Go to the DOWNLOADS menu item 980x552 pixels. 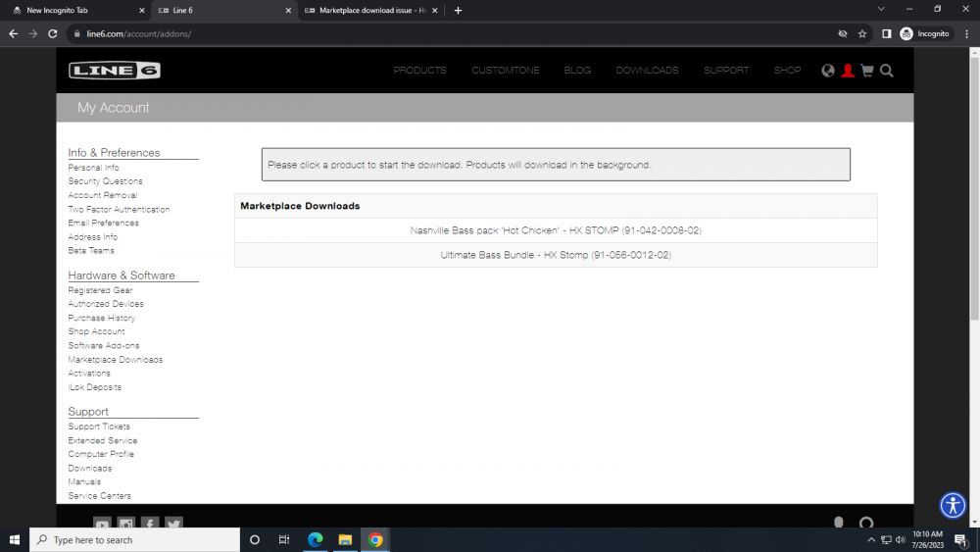[x=647, y=71]
